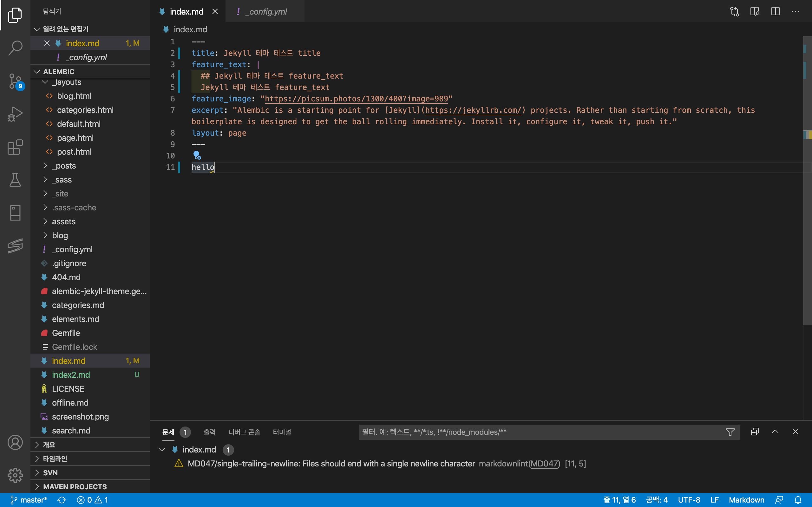This screenshot has width=812, height=507.
Task: Maximize the bottom panel with chevron
Action: [x=775, y=432]
